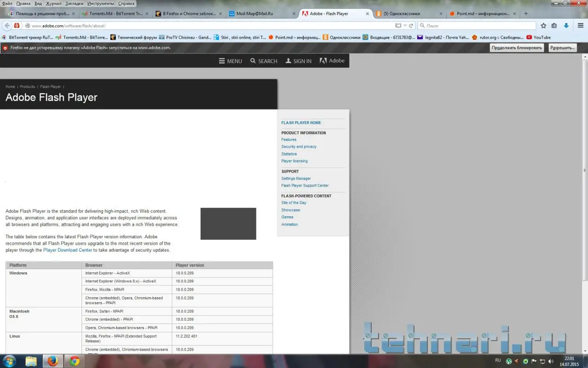Open the Showcase sidebar link
Viewport: 588px width, 368px height.
click(291, 210)
